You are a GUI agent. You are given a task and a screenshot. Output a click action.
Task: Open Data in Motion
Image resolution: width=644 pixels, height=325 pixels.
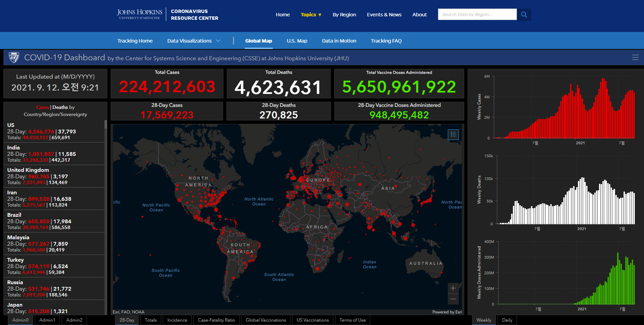(x=339, y=41)
